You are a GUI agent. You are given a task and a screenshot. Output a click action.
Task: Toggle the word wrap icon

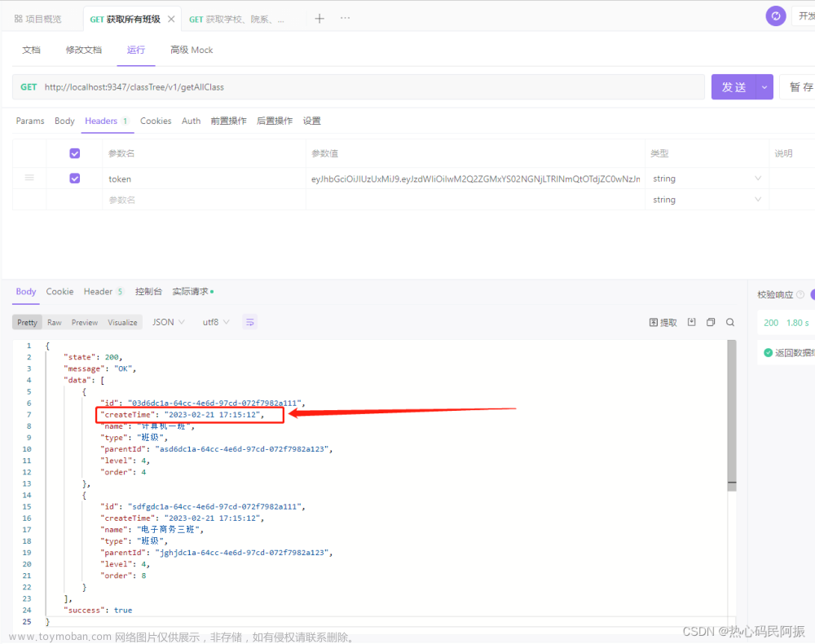point(249,321)
